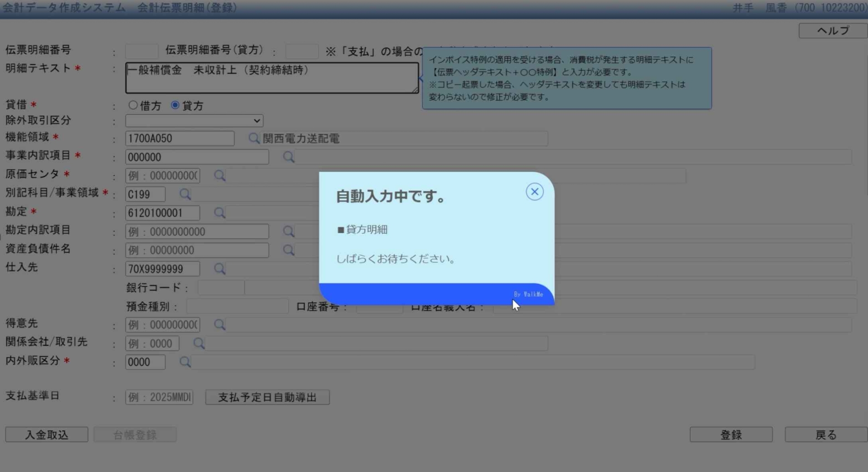Click the 支払基準日 date input field
Viewport: 868px width, 472px height.
tap(159, 397)
